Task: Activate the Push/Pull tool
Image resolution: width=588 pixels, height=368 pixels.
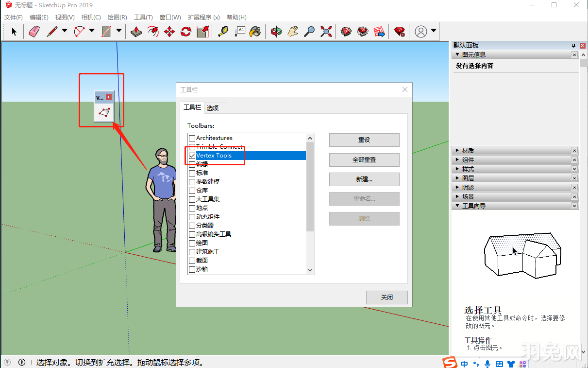Action: (x=136, y=32)
